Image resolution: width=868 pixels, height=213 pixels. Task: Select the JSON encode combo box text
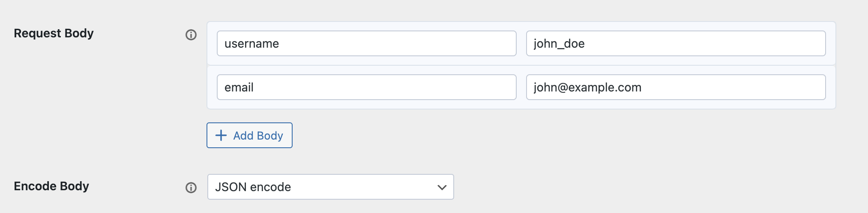click(253, 187)
